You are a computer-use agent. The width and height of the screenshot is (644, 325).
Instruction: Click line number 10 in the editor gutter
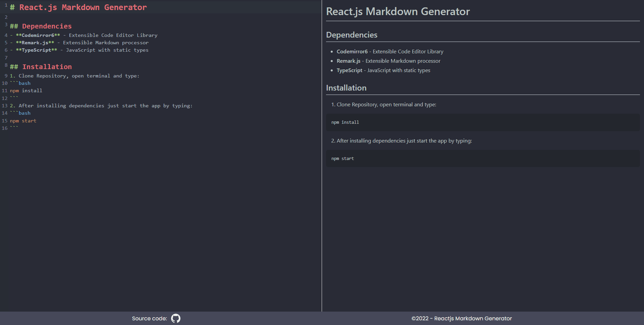point(5,83)
